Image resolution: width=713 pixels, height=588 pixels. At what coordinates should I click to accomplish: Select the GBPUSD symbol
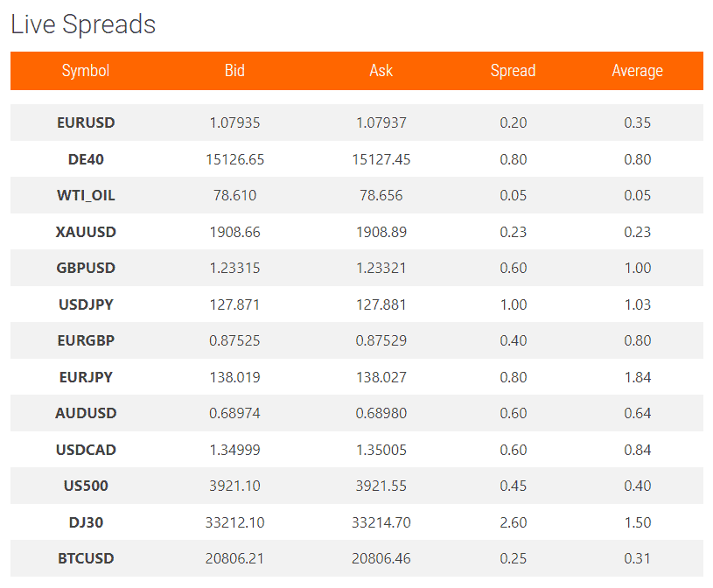point(86,268)
